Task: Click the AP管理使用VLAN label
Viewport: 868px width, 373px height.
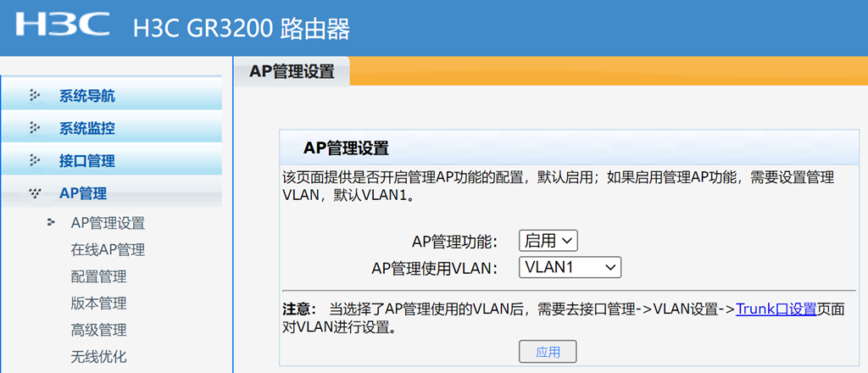Action: (435, 268)
